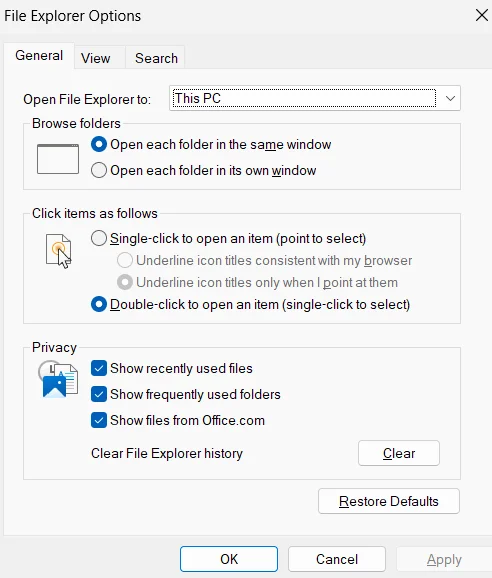Click the Privacy recent files icon
The height and width of the screenshot is (578, 492).
[58, 379]
